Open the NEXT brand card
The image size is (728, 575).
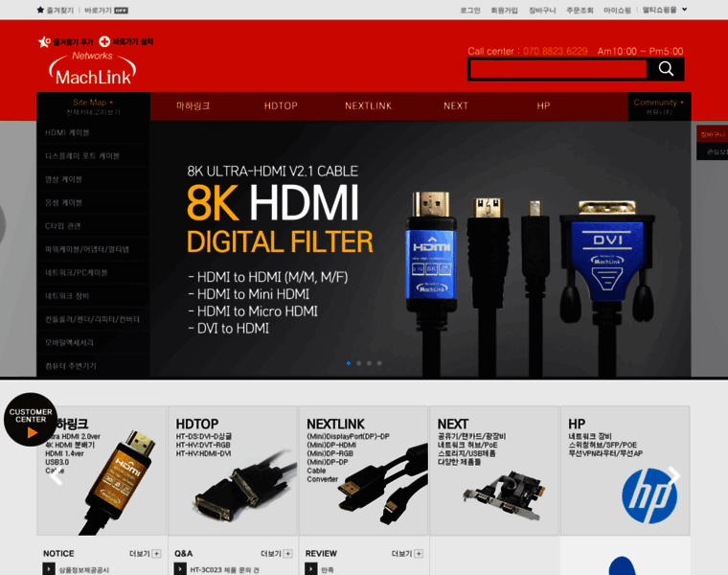pos(494,471)
